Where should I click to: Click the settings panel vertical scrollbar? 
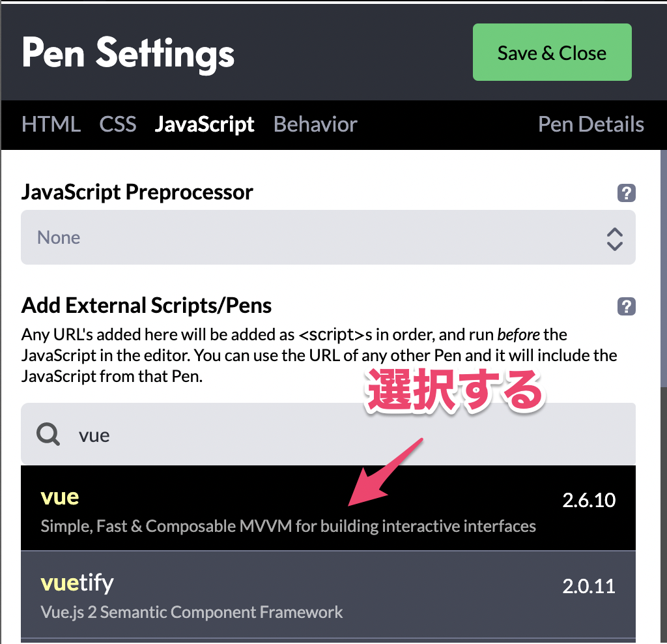tap(663, 267)
